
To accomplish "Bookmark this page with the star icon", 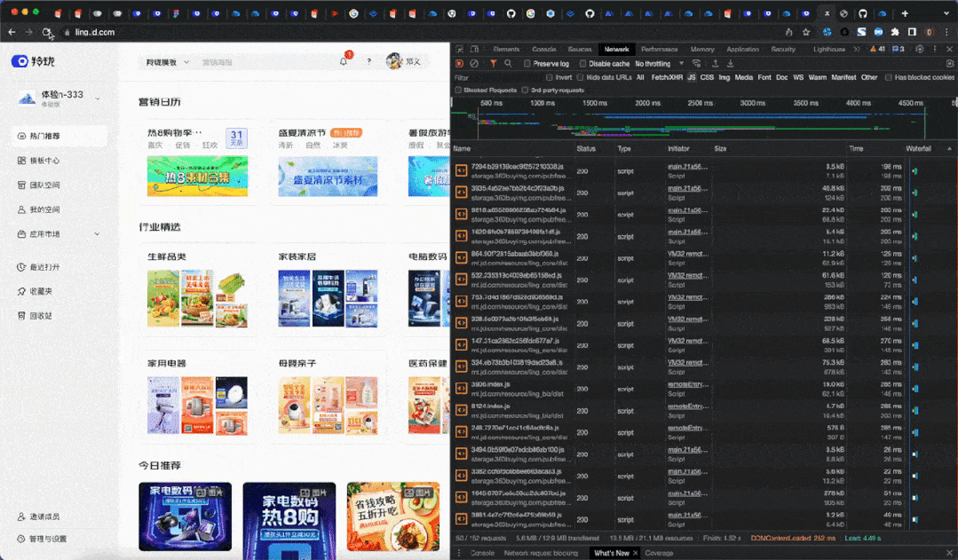I will [x=806, y=32].
